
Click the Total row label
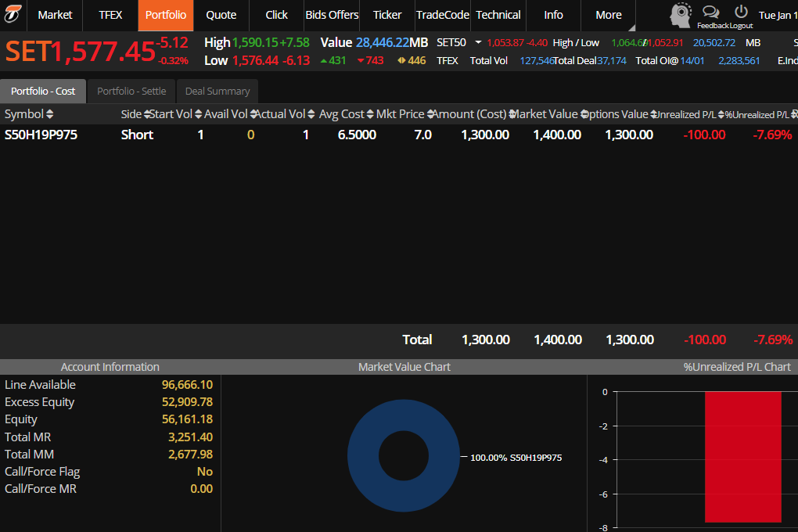(x=417, y=340)
